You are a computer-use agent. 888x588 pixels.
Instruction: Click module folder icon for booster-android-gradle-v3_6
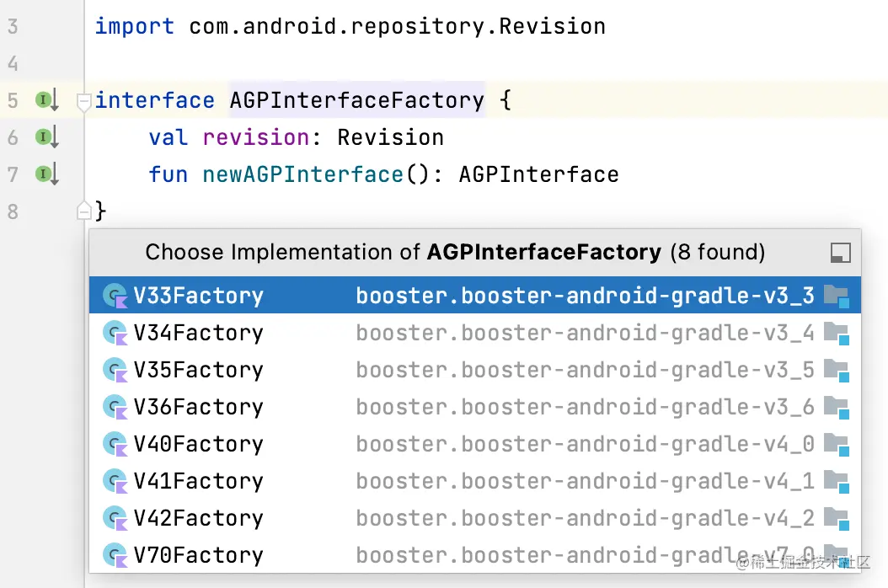pyautogui.click(x=837, y=408)
